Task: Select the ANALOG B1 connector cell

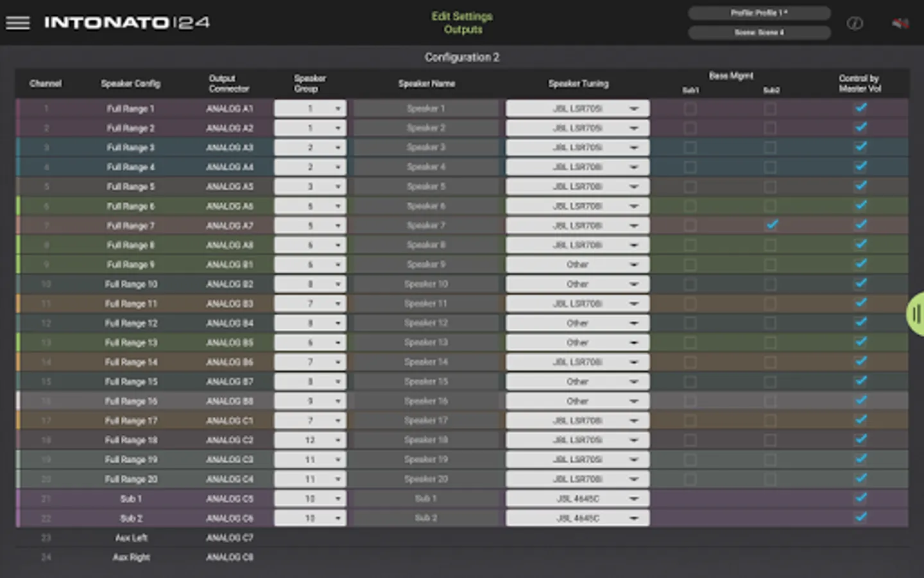Action: click(229, 265)
